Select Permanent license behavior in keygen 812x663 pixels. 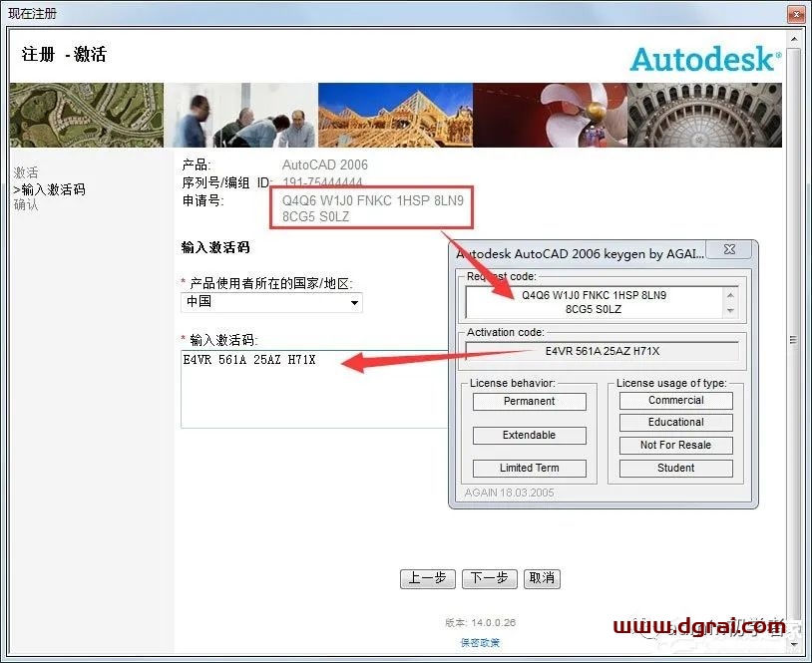tap(530, 402)
